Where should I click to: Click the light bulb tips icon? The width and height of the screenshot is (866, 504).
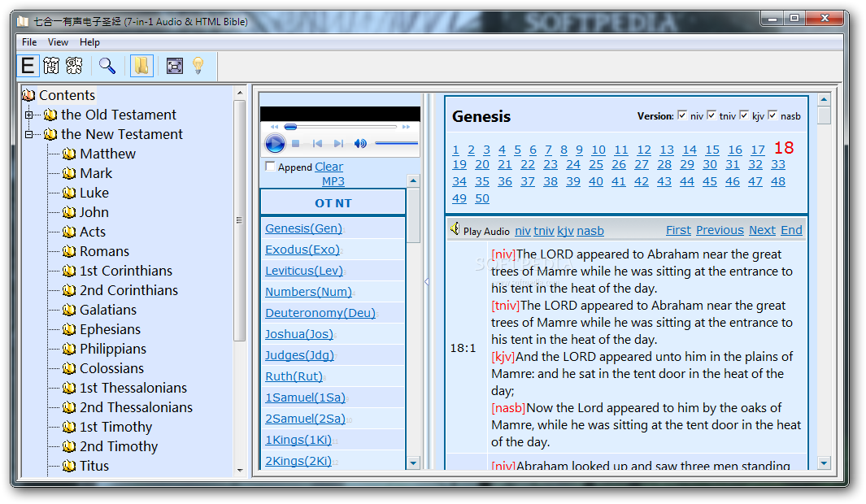[x=198, y=66]
